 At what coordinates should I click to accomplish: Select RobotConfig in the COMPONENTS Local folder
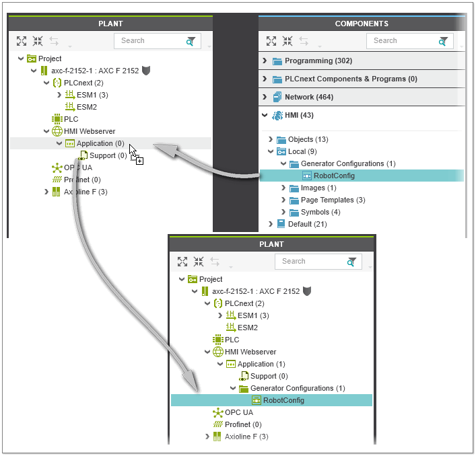pos(334,176)
